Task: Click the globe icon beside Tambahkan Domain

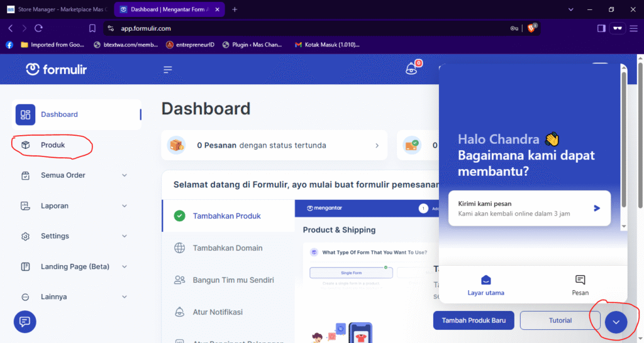Action: pyautogui.click(x=179, y=248)
